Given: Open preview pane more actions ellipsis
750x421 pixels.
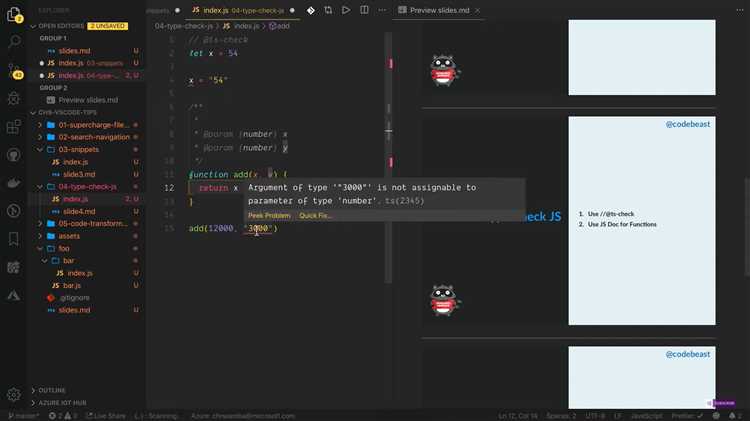Looking at the screenshot, I should [739, 10].
